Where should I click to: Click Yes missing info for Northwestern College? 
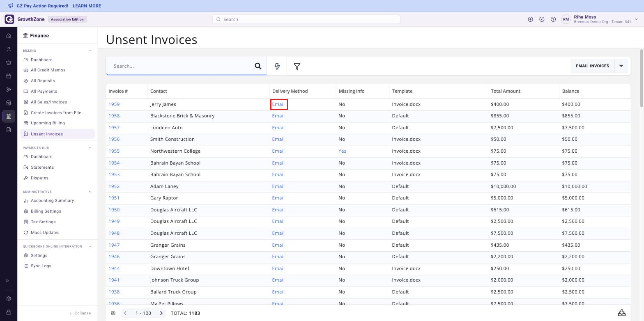[342, 151]
